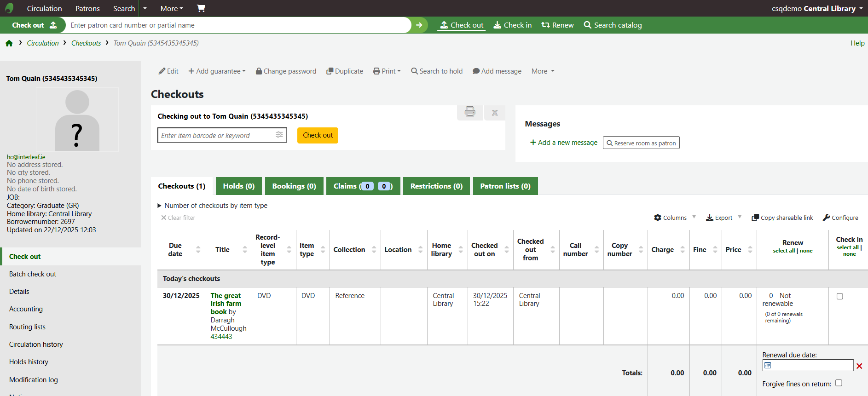Tick check-in checkbox for Irish farm book
This screenshot has width=868, height=396.
point(839,297)
